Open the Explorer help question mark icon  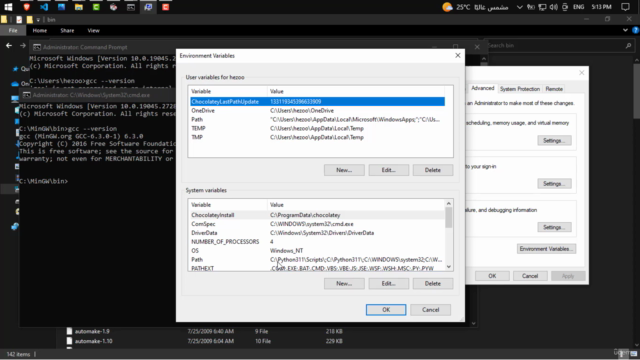[635, 30]
